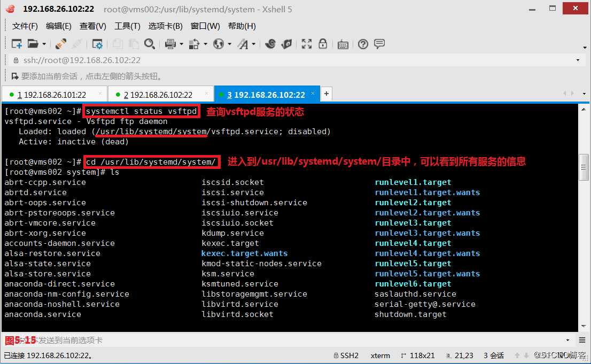Open the 文件(F) menu

[x=25, y=26]
